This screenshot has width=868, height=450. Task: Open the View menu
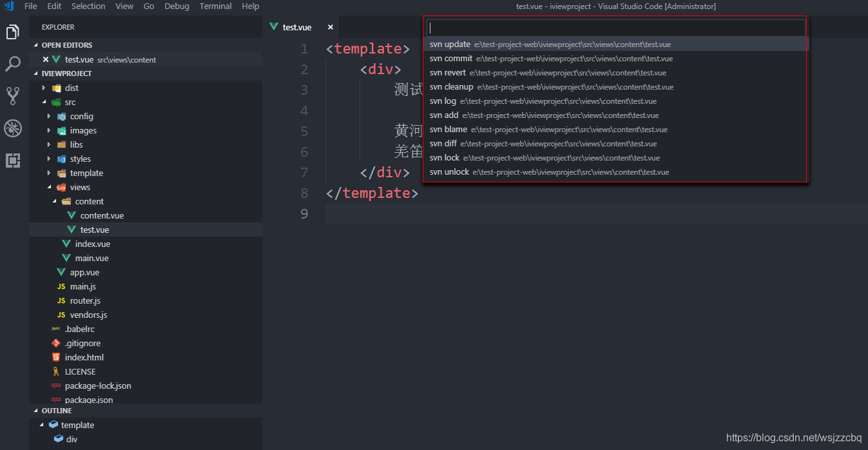coord(124,6)
